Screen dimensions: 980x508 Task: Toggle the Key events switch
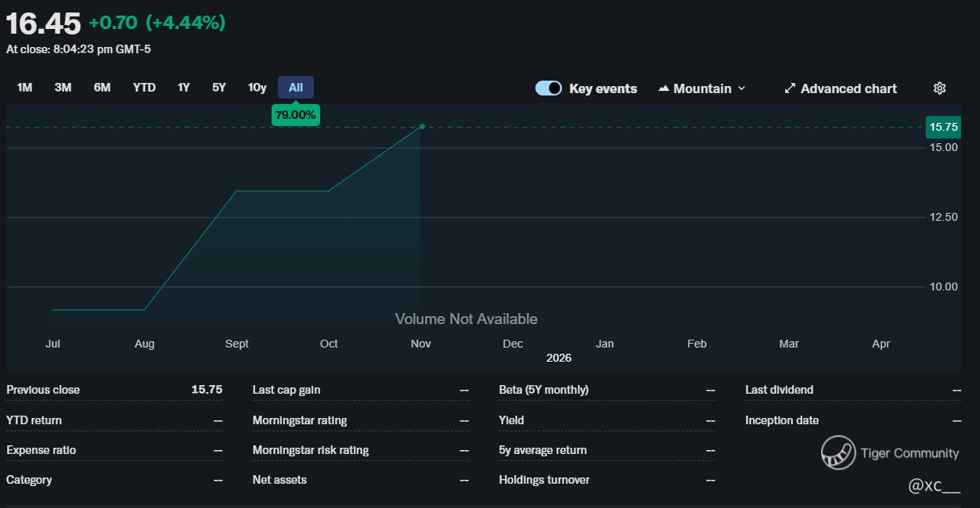click(x=548, y=88)
